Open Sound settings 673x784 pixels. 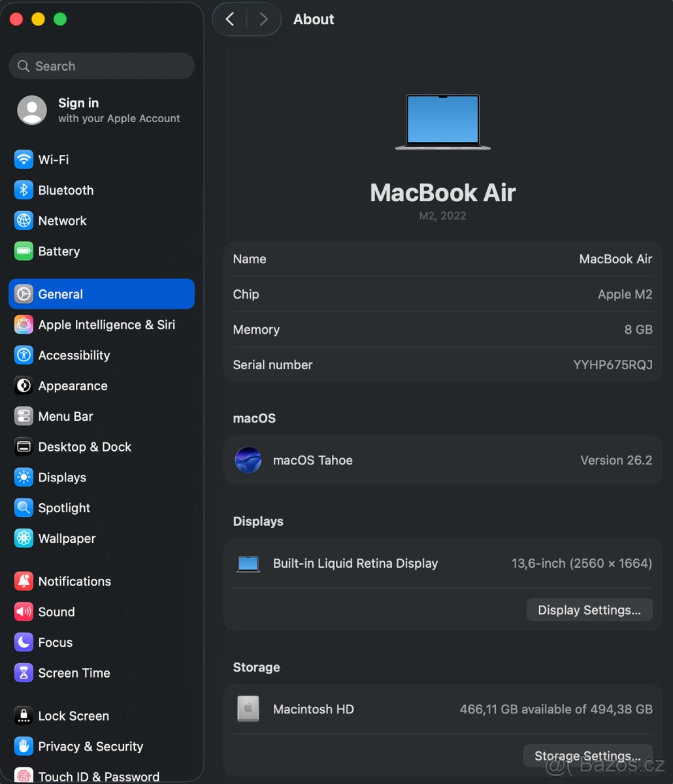[x=56, y=612]
